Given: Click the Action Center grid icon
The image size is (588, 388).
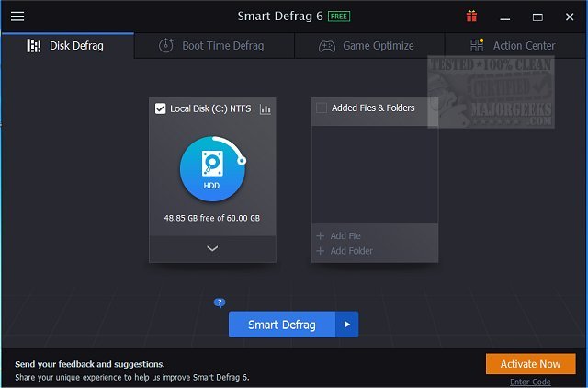Looking at the screenshot, I should [x=476, y=46].
